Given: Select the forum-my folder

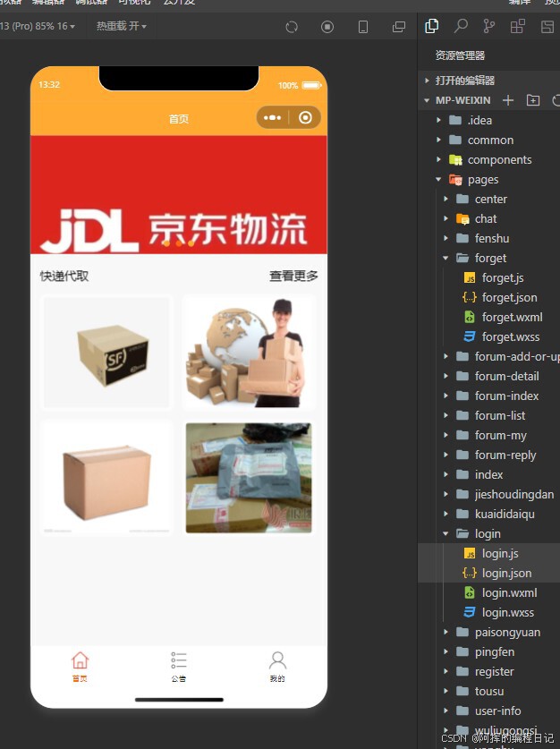Looking at the screenshot, I should (500, 435).
